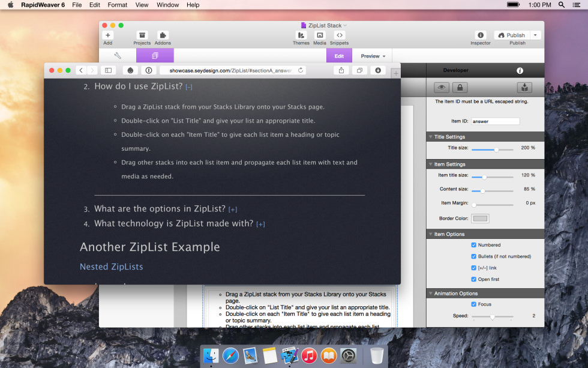Screen dimensions: 588x368
Task: Reload the showcase.seydesign.com page
Action: [x=301, y=70]
